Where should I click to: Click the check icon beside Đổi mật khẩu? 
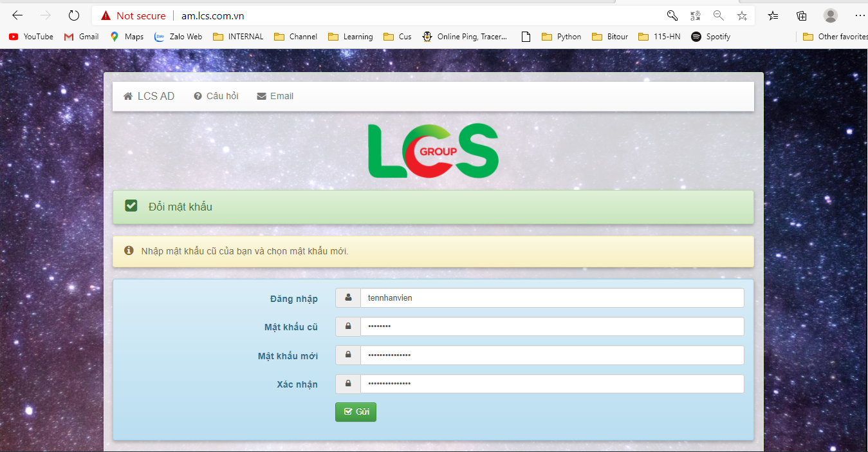(131, 206)
